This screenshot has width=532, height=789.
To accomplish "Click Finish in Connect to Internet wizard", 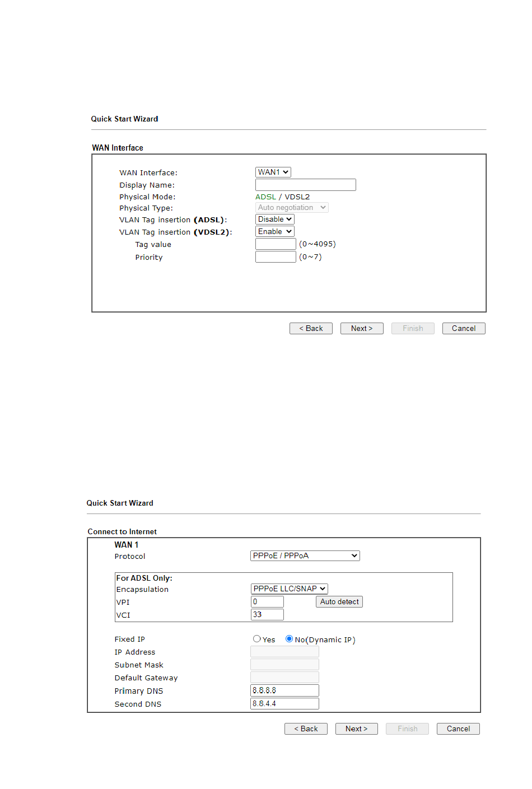I will click(x=407, y=729).
